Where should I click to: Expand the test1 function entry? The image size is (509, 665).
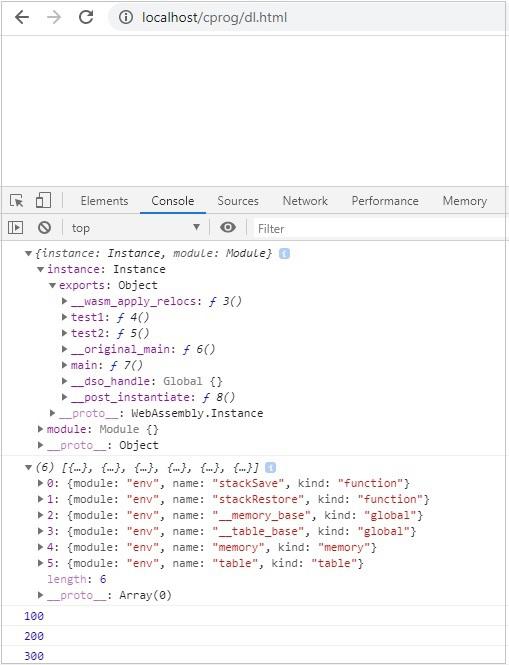tap(64, 317)
